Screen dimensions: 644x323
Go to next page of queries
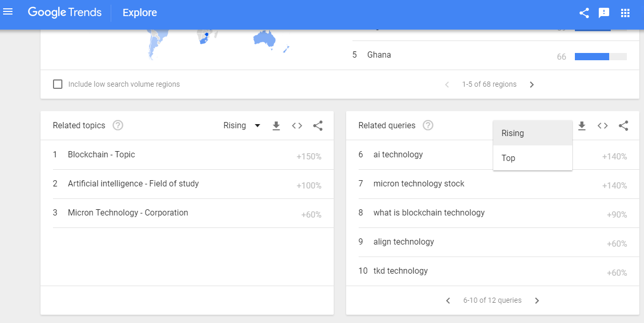(x=537, y=301)
